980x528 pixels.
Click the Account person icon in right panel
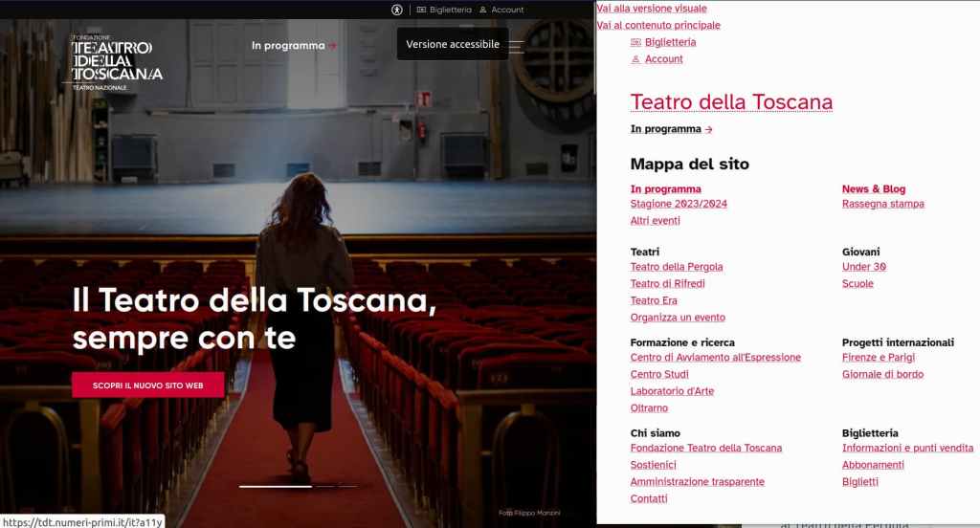(x=635, y=59)
